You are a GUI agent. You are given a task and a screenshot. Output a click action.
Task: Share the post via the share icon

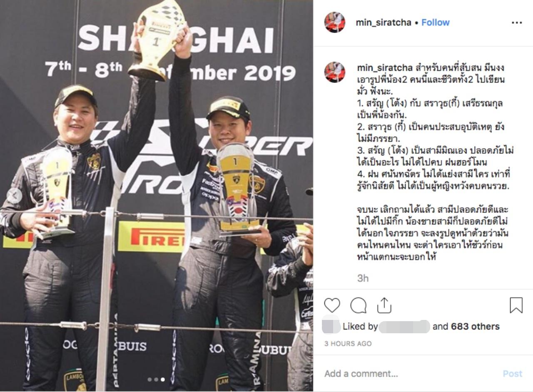[384, 305]
